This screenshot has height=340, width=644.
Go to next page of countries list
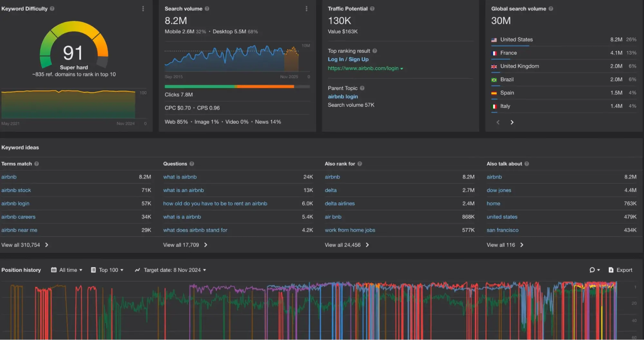click(x=512, y=122)
